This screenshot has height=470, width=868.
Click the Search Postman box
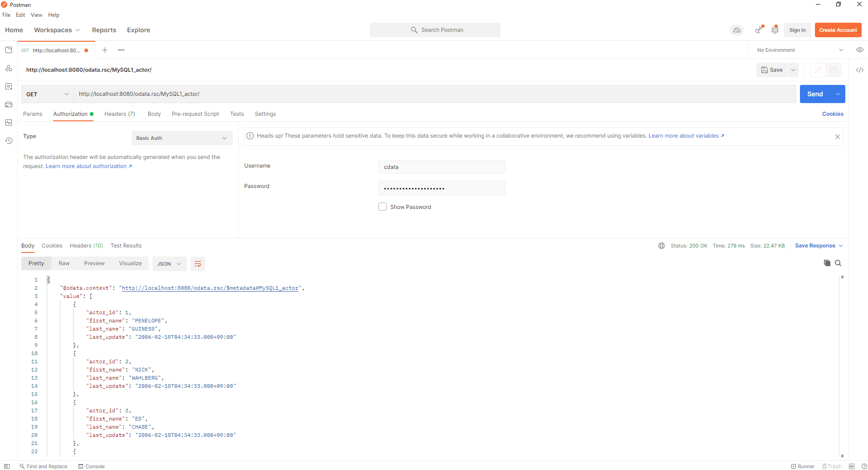(x=435, y=30)
